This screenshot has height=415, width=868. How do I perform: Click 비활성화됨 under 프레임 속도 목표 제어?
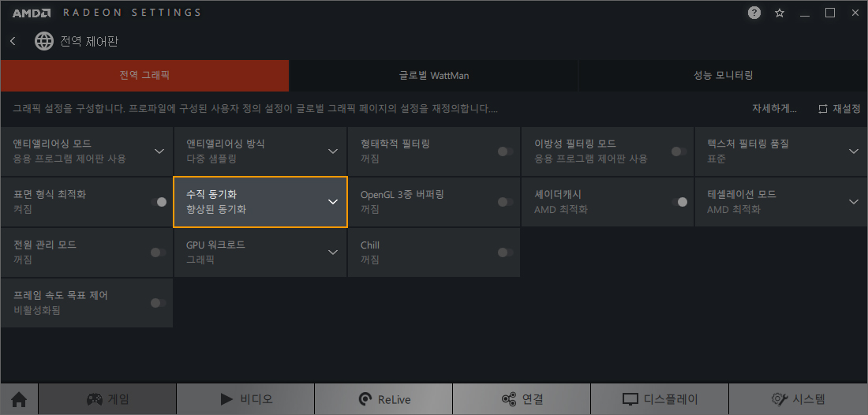[x=37, y=310]
